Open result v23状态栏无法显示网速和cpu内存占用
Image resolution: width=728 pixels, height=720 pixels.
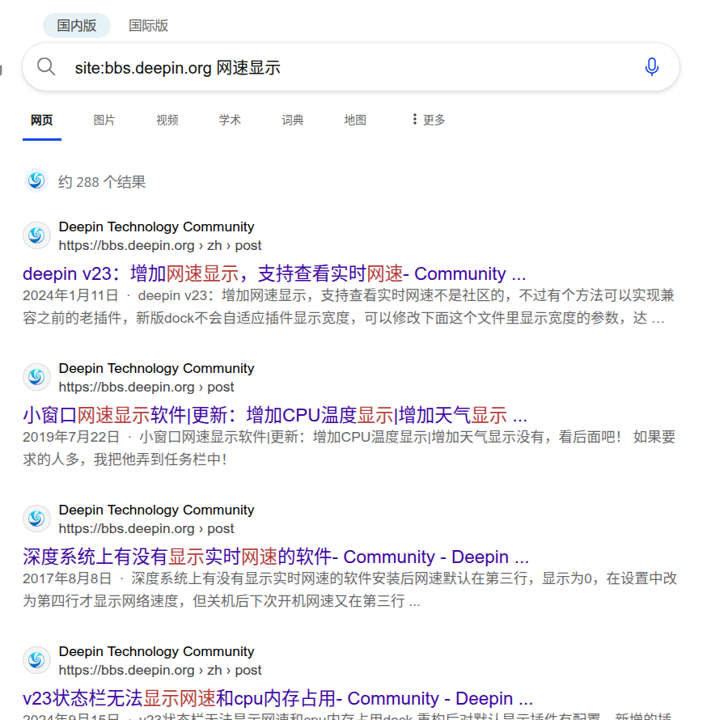click(x=277, y=699)
